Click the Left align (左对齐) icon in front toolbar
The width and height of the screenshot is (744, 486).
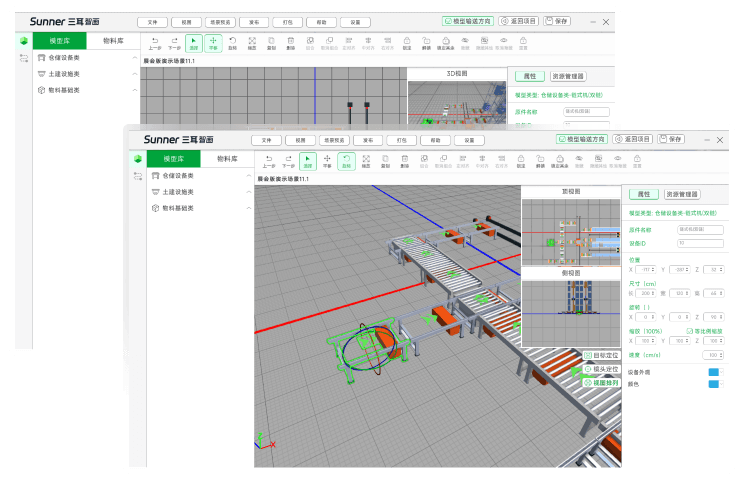pyautogui.click(x=463, y=161)
